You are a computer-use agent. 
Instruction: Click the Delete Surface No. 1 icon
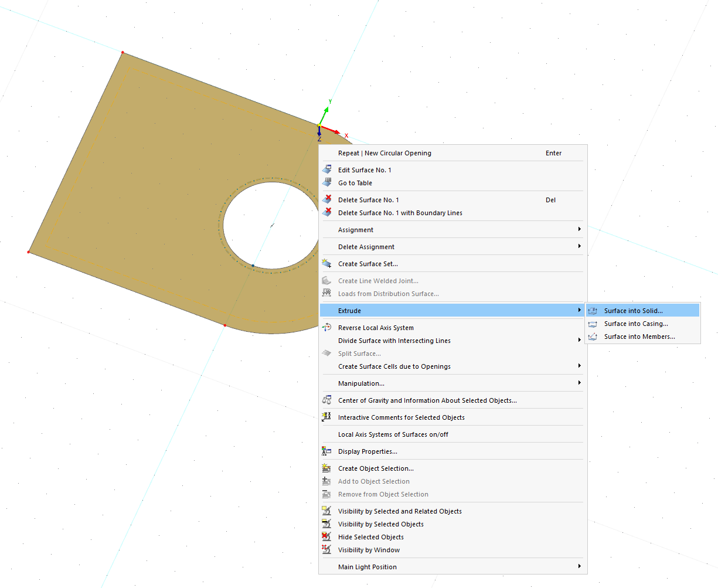327,199
